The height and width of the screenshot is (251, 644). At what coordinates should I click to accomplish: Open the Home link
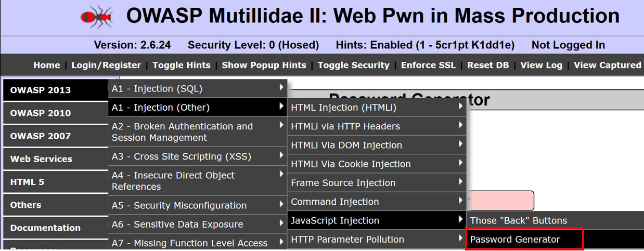(47, 65)
